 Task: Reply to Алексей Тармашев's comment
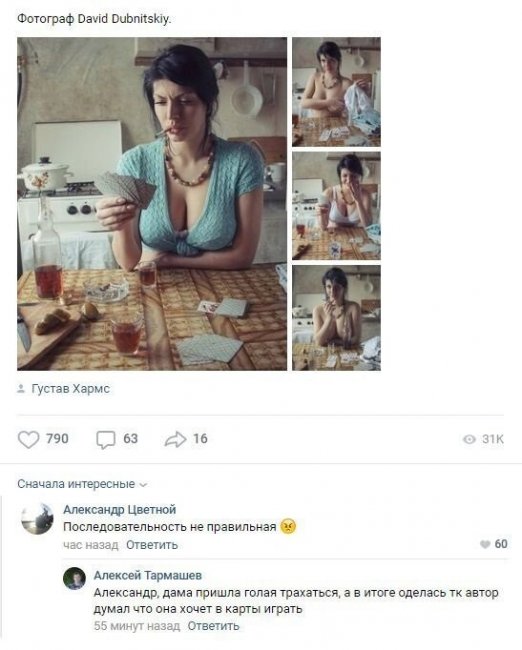(213, 626)
